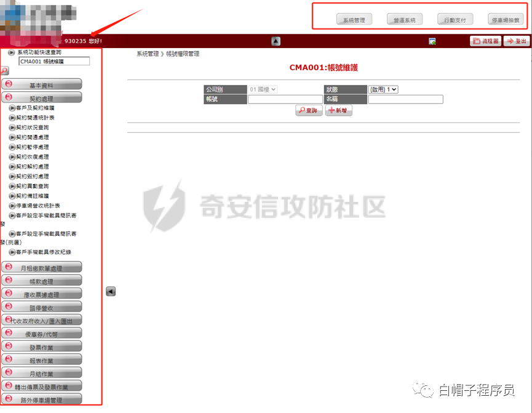Open the 系統管理 top menu
The width and height of the screenshot is (532, 413).
[354, 20]
